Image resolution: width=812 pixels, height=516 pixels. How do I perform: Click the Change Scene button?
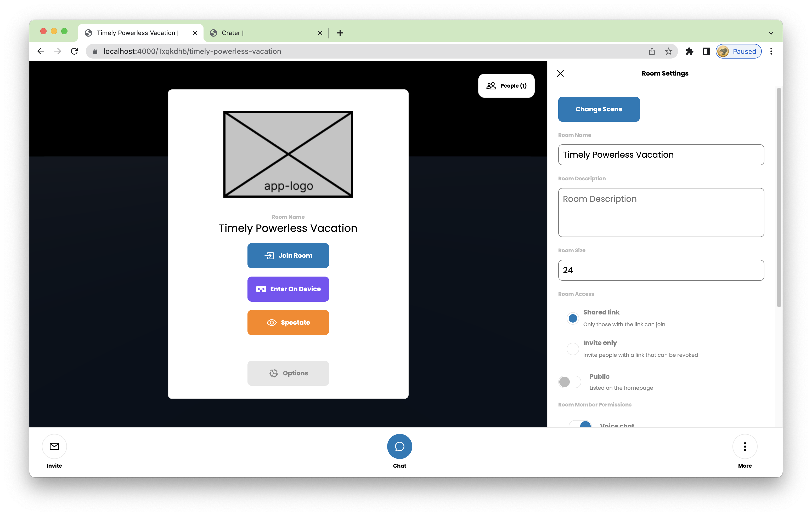coord(599,109)
